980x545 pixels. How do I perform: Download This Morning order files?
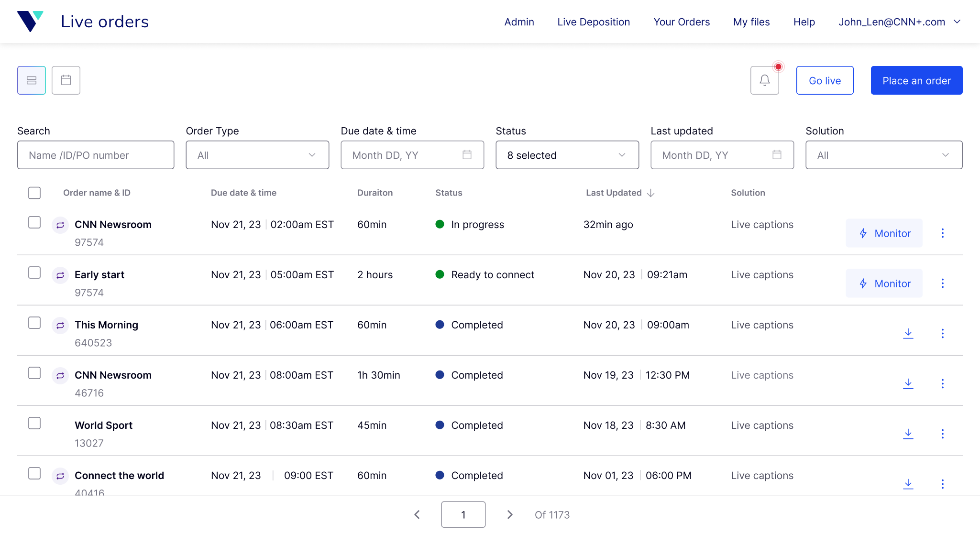pyautogui.click(x=908, y=333)
